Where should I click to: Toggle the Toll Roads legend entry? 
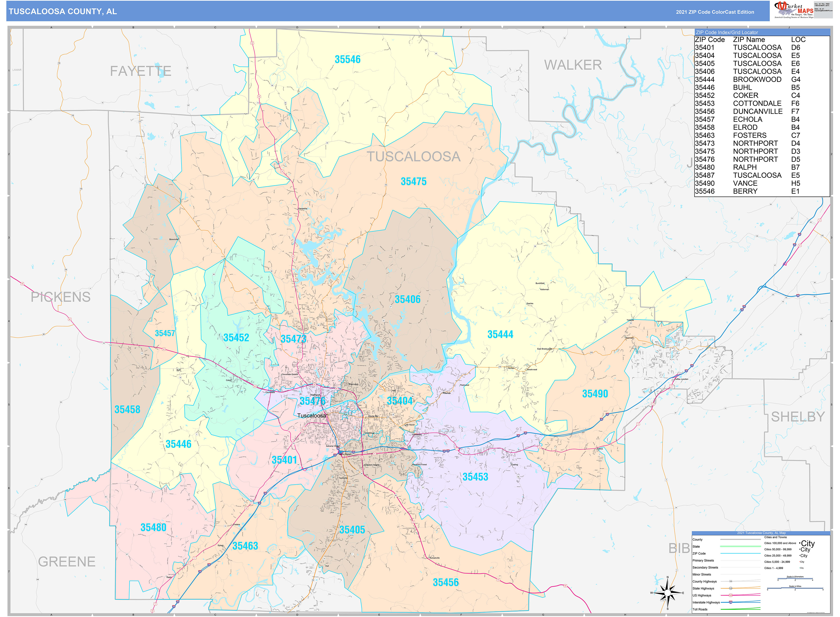[700, 610]
